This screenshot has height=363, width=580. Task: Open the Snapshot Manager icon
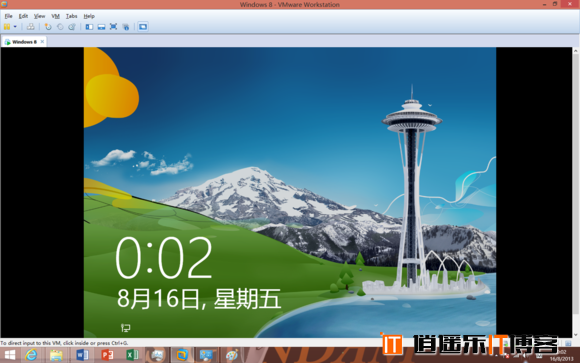[x=72, y=27]
